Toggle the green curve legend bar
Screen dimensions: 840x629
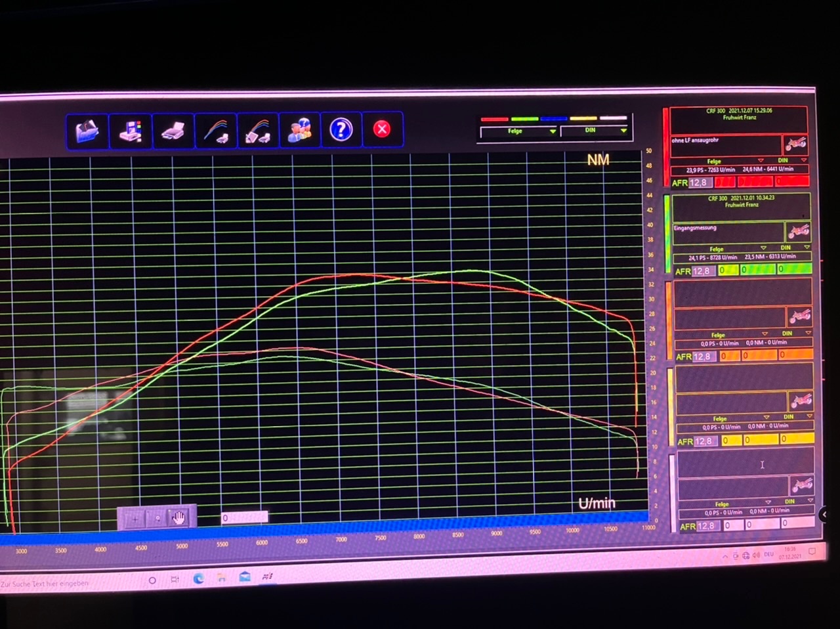524,119
